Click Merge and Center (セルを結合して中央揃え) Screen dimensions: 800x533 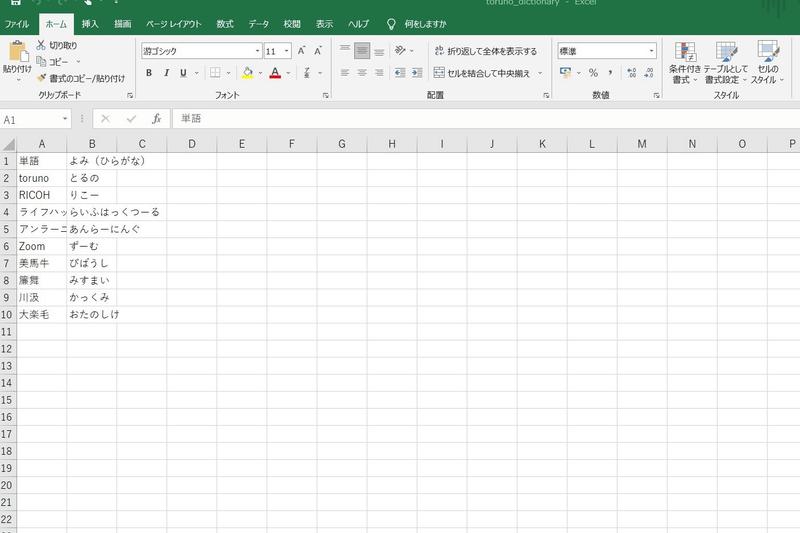[x=482, y=73]
